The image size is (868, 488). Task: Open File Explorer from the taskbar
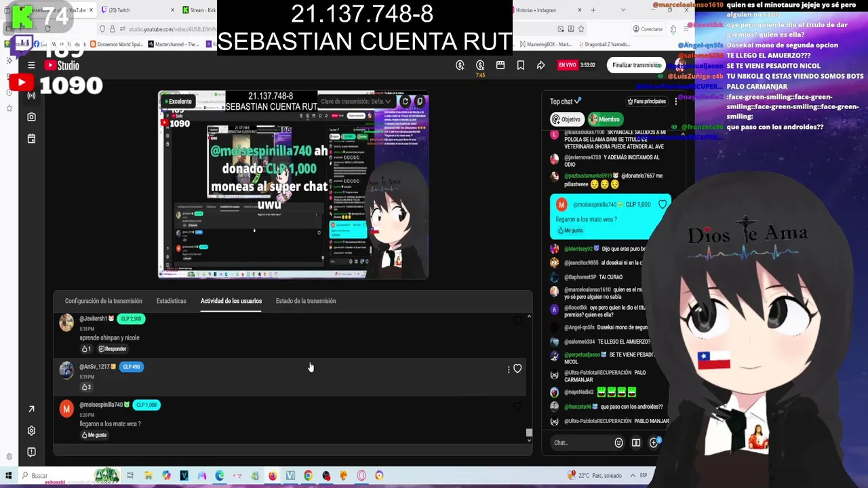[x=149, y=476]
